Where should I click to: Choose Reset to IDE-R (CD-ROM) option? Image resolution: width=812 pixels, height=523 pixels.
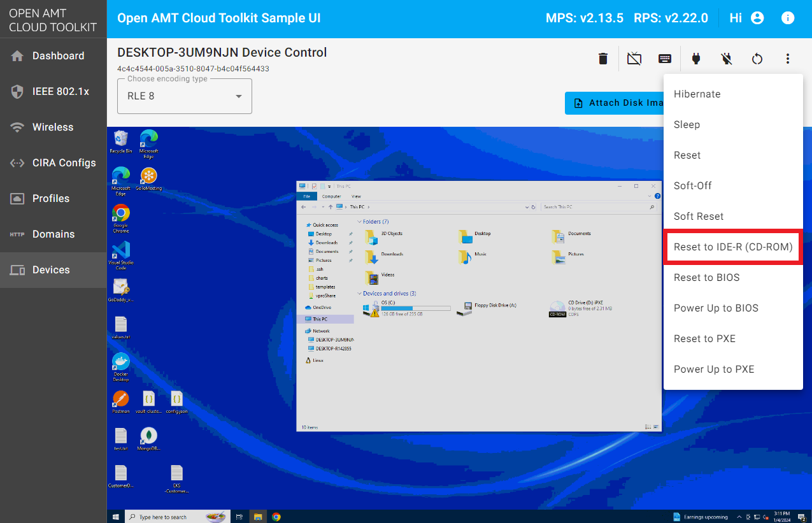[x=733, y=247]
